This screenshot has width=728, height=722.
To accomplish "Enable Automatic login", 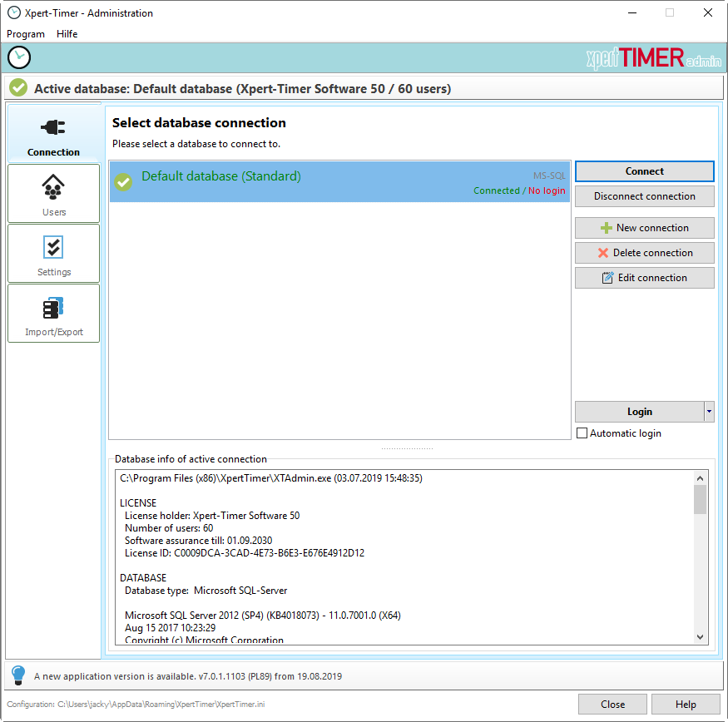I will [582, 433].
